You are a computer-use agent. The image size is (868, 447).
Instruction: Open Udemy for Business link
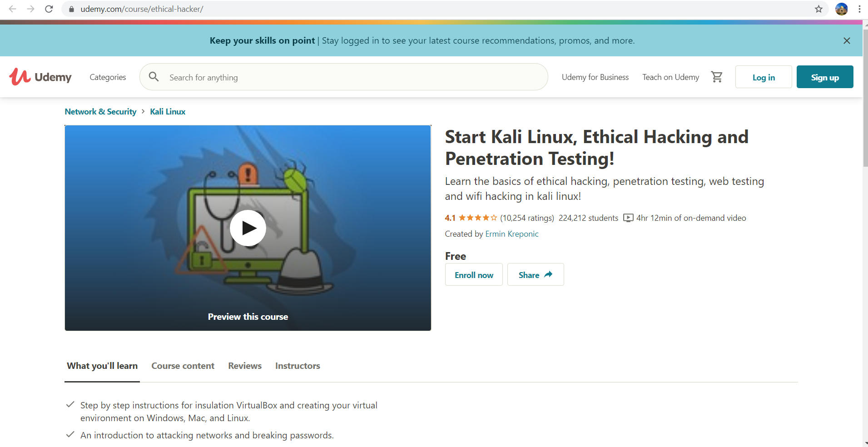pos(595,77)
